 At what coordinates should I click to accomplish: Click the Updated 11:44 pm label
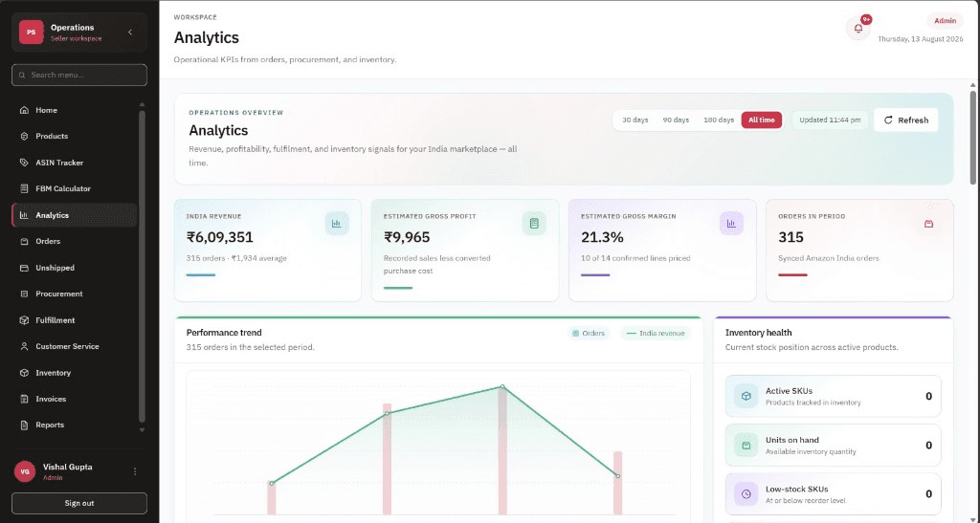[x=830, y=120]
